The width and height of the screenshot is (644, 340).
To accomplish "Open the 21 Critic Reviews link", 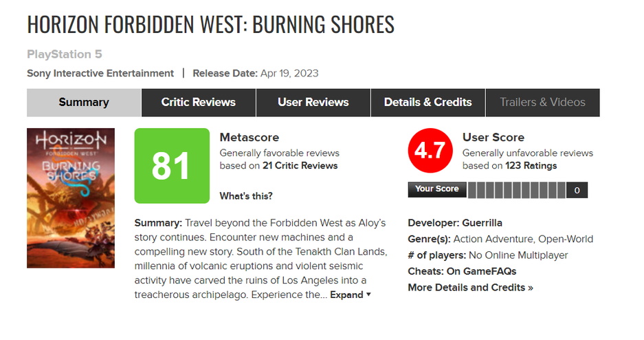I will click(x=300, y=166).
